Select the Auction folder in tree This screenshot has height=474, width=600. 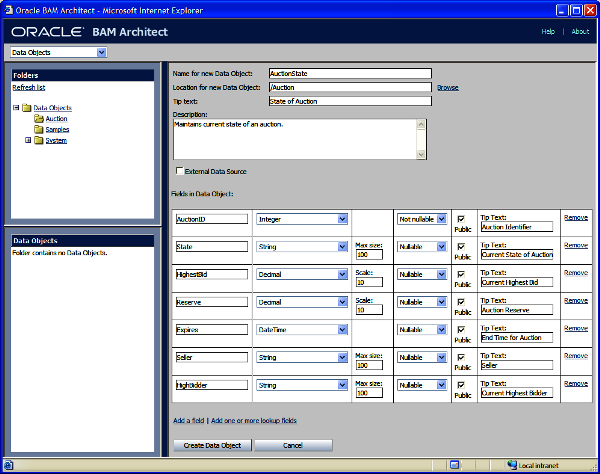[56, 119]
